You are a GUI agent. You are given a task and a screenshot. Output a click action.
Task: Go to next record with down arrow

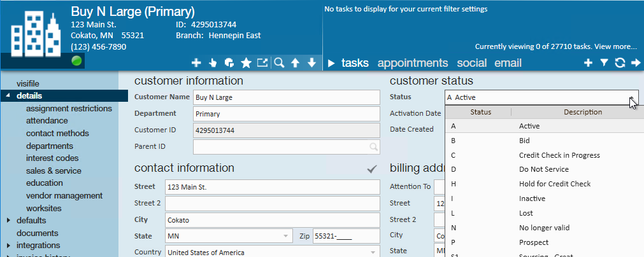(311, 63)
